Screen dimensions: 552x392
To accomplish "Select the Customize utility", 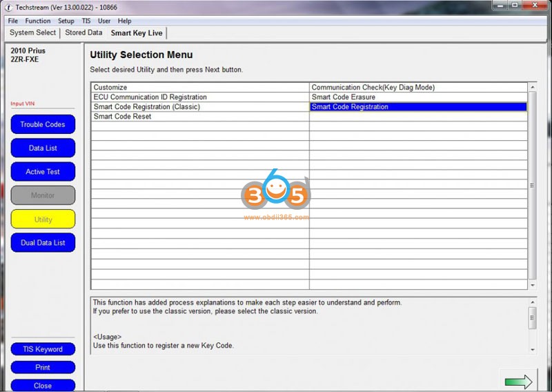I will pyautogui.click(x=200, y=88).
